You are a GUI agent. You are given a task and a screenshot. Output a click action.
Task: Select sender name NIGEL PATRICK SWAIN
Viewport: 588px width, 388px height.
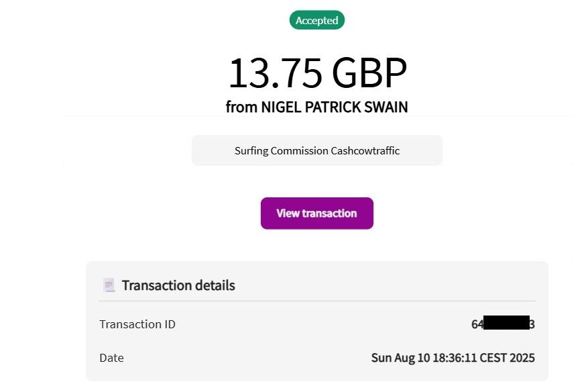coord(334,107)
